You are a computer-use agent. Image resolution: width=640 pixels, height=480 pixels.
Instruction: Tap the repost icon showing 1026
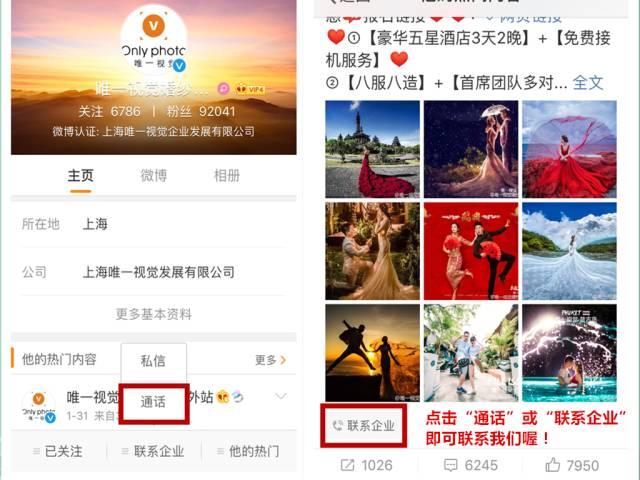pyautogui.click(x=347, y=465)
